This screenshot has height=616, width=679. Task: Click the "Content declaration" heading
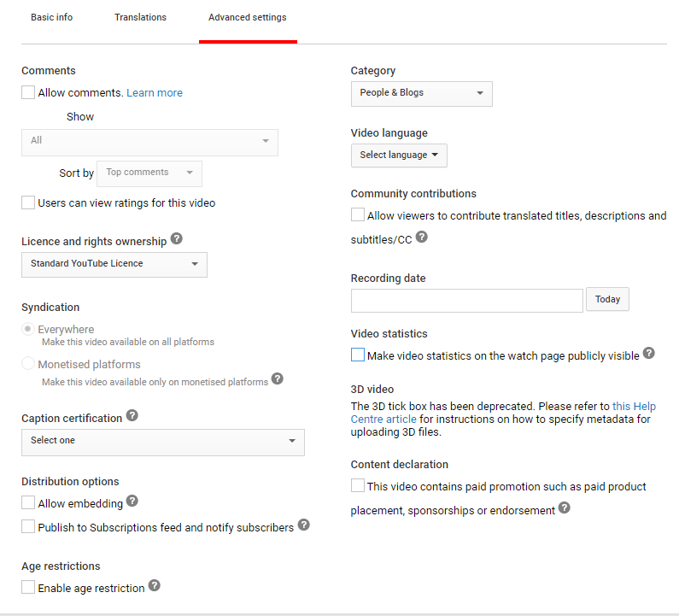[399, 465]
